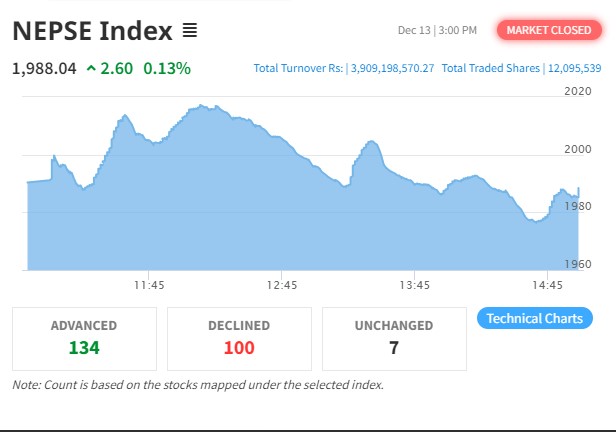Open the menu icon beside NEPSE Index
The width and height of the screenshot is (616, 432).
pos(189,31)
